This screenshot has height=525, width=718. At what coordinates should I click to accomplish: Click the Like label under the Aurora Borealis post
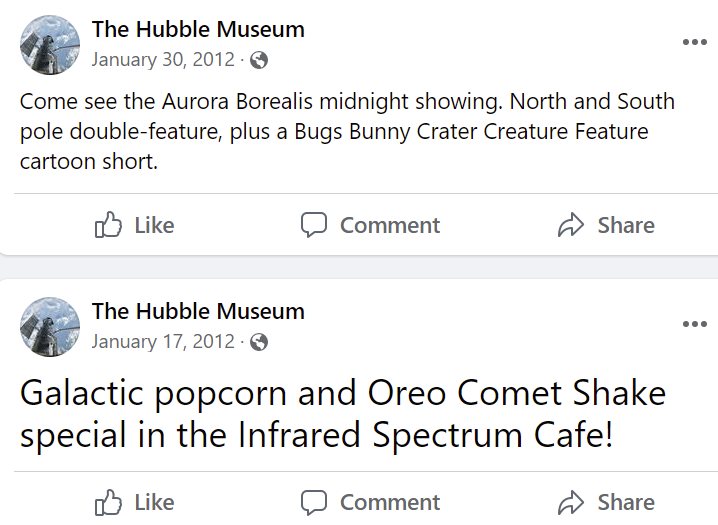pos(154,225)
